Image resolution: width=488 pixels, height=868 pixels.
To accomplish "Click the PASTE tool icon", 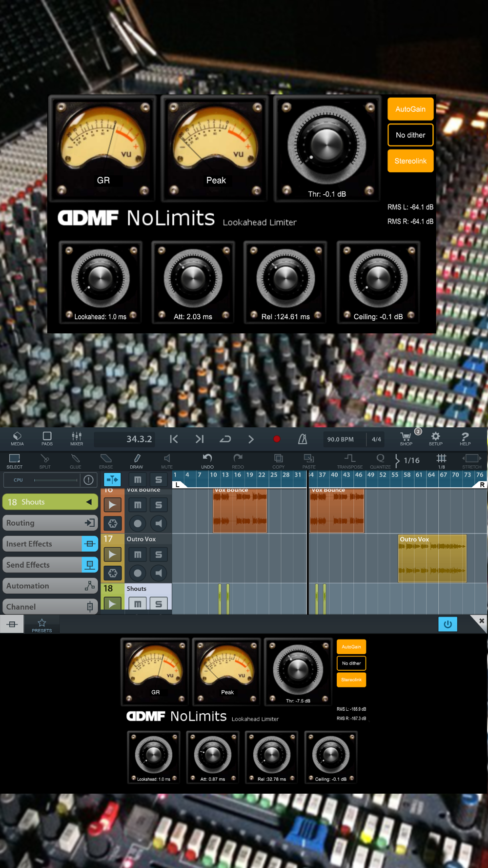I will click(x=309, y=461).
